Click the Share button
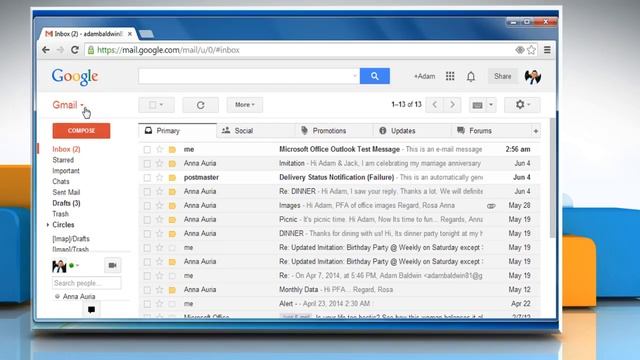Image resolution: width=640 pixels, height=360 pixels. tap(502, 76)
